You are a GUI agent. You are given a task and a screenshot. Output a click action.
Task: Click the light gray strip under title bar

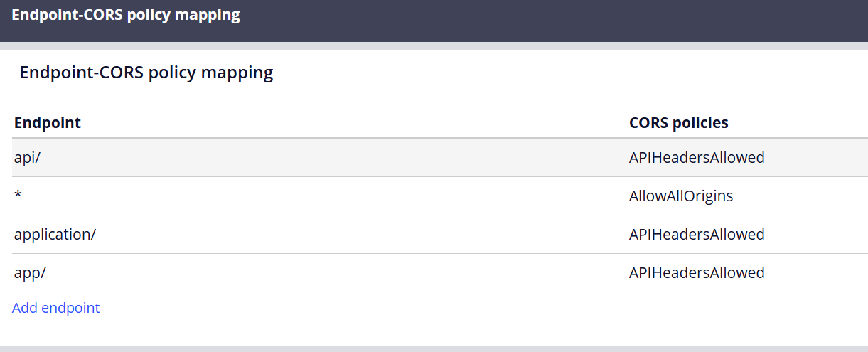click(434, 46)
